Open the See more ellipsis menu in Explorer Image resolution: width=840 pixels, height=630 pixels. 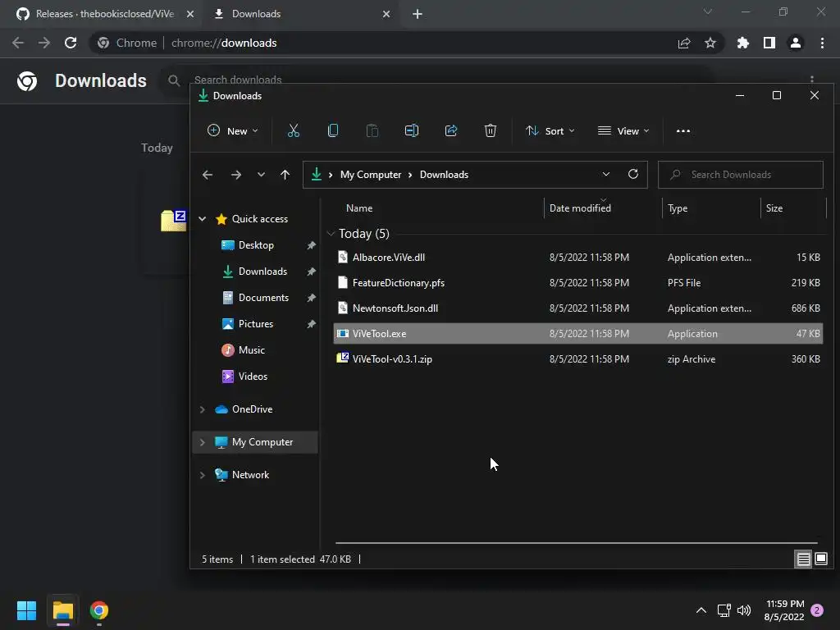pyautogui.click(x=683, y=130)
